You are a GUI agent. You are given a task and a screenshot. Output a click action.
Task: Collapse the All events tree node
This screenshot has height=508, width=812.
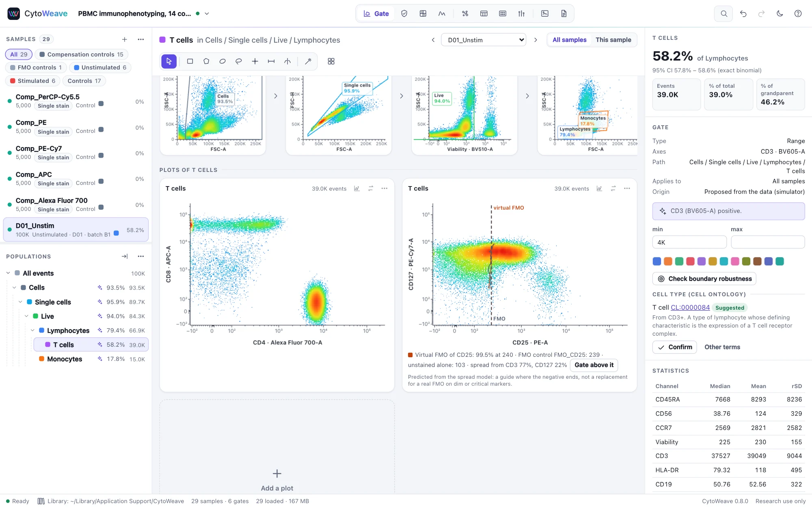8,273
